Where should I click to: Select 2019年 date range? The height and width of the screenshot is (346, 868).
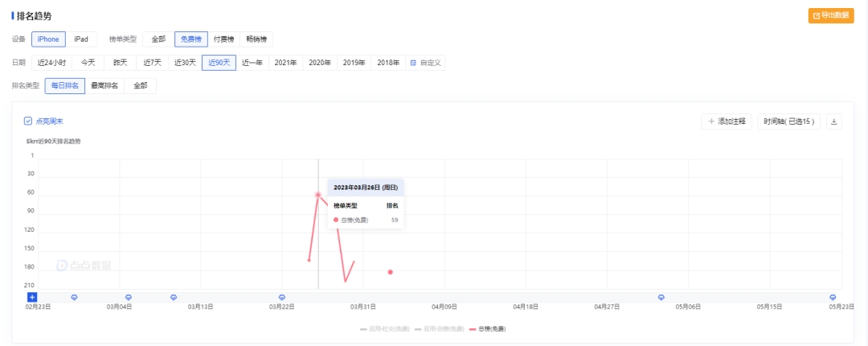pyautogui.click(x=354, y=63)
